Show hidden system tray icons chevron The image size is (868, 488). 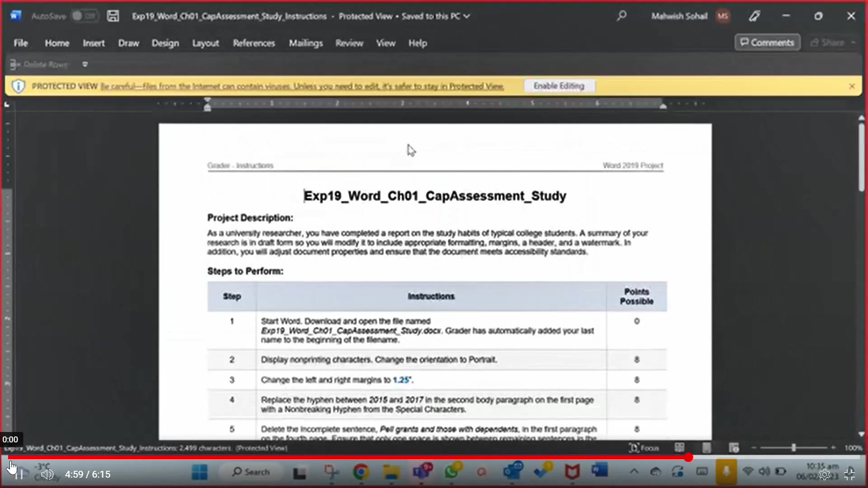[x=634, y=472]
